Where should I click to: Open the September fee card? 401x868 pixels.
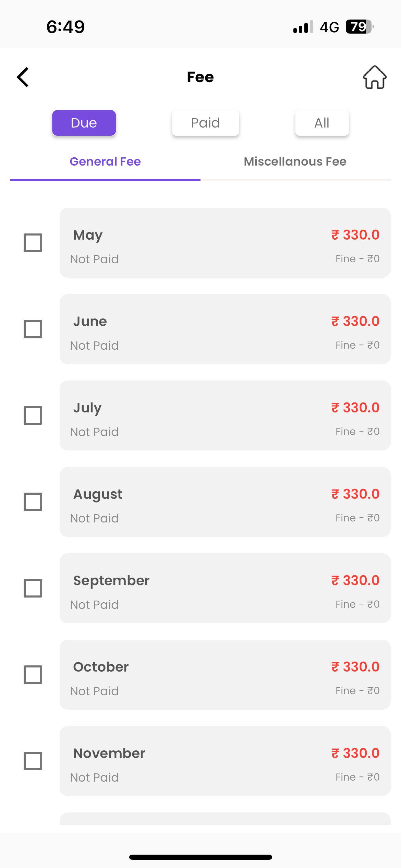(225, 588)
